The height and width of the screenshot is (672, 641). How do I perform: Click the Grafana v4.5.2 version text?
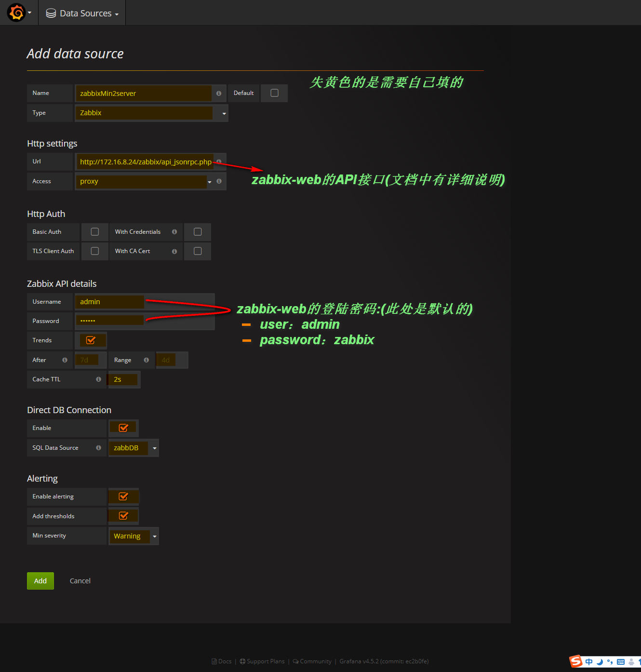(384, 661)
